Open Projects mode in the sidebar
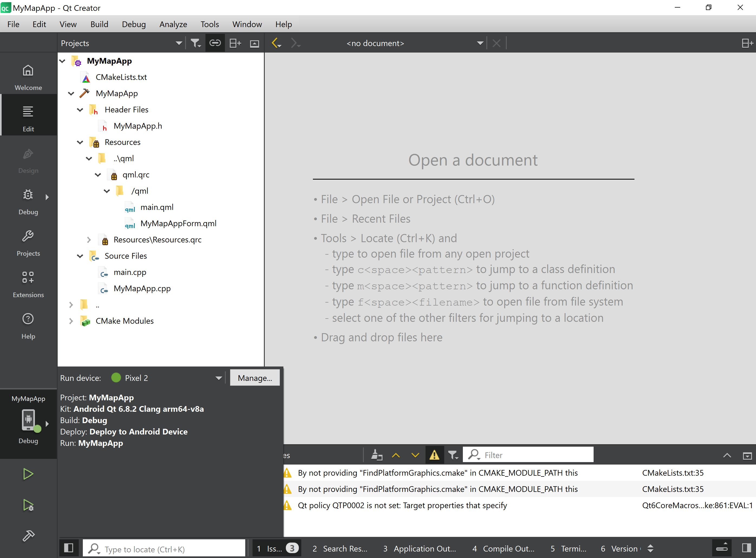This screenshot has width=756, height=558. (x=28, y=243)
